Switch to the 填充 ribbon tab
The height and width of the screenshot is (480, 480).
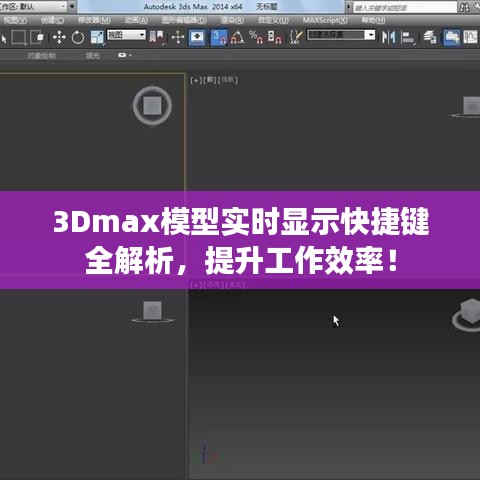(x=93, y=55)
